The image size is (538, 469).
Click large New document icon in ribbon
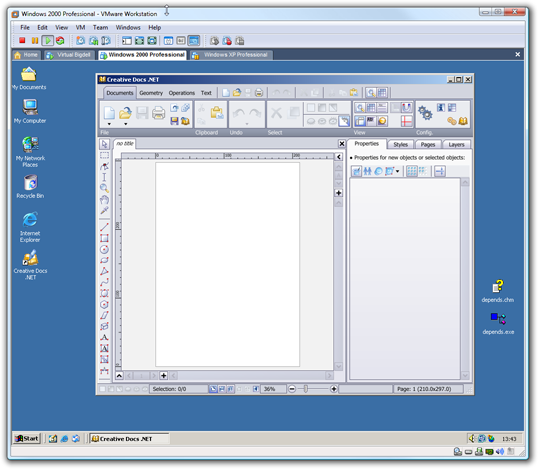[109, 113]
